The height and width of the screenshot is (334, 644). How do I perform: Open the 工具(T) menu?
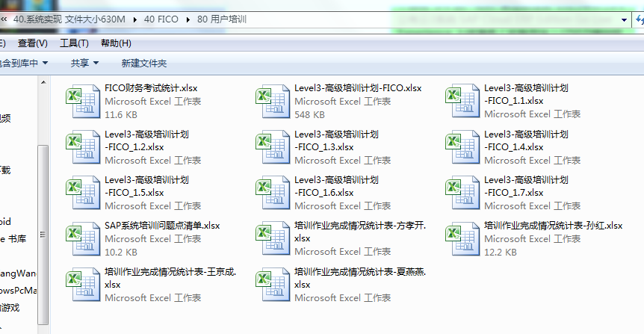pyautogui.click(x=74, y=43)
